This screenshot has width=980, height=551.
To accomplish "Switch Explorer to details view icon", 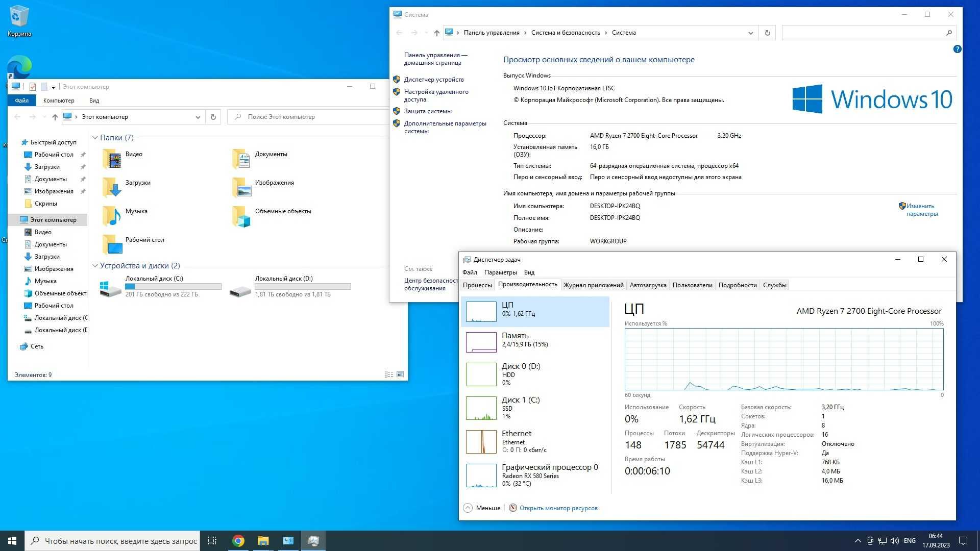I will pos(389,374).
